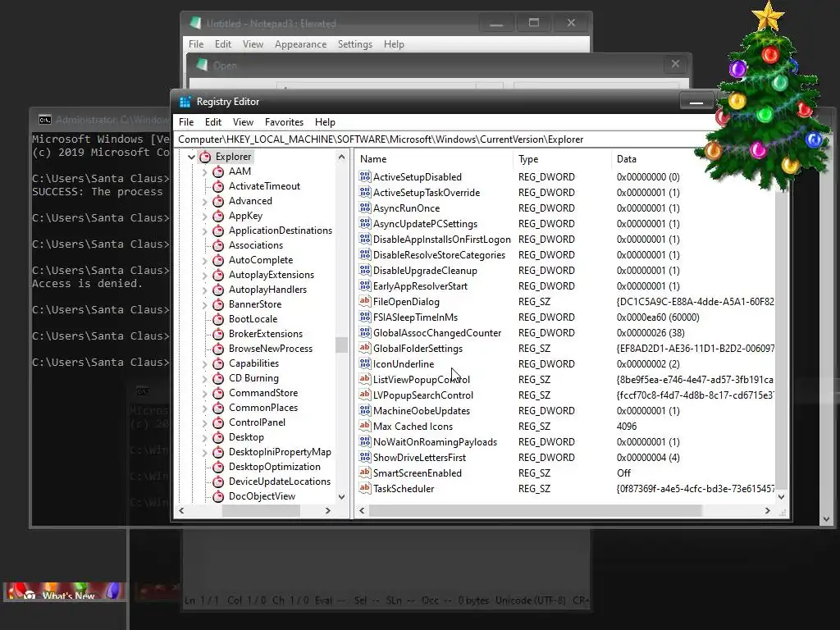
Task: Collapse the Explorer registry key
Action: 191,157
